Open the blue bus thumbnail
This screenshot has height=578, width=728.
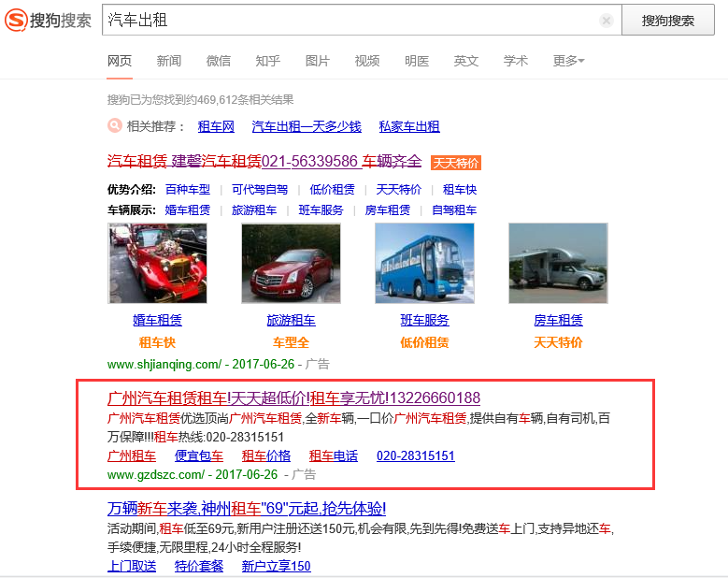point(425,264)
